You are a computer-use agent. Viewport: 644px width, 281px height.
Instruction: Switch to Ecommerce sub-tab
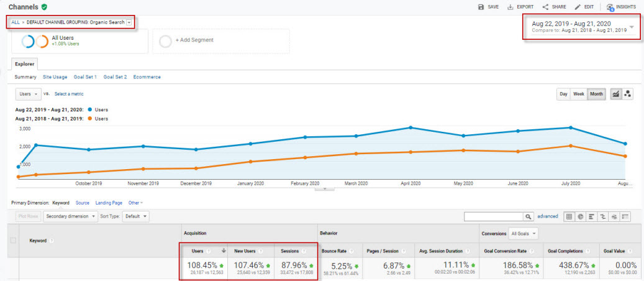(x=147, y=77)
